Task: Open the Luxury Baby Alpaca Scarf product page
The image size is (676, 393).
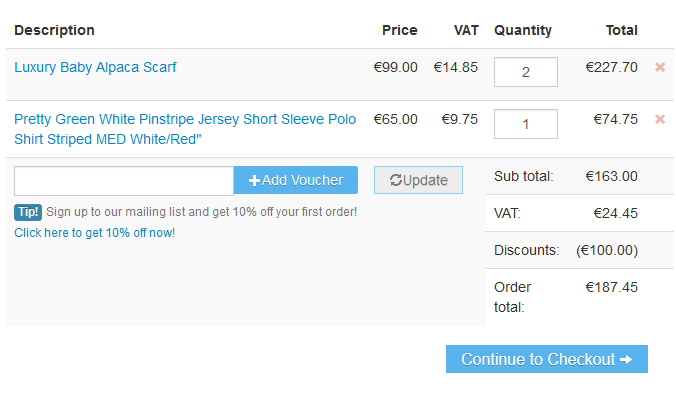Action: 95,67
